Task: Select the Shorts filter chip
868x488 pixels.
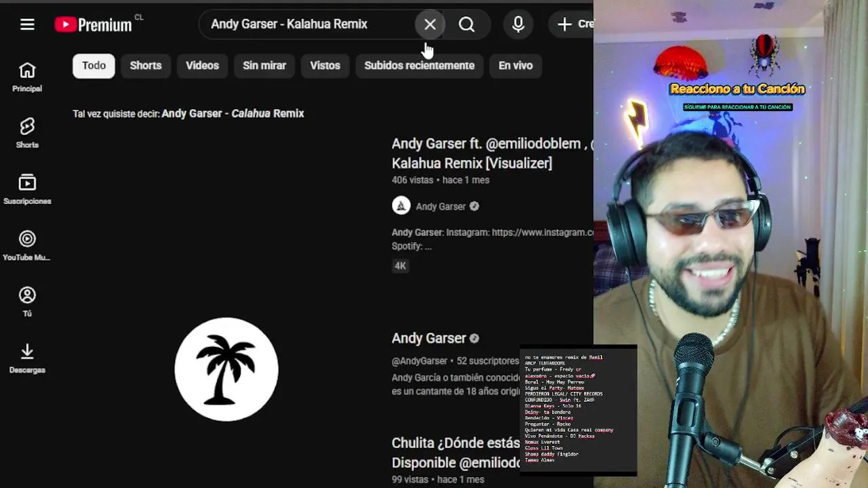Action: point(146,66)
